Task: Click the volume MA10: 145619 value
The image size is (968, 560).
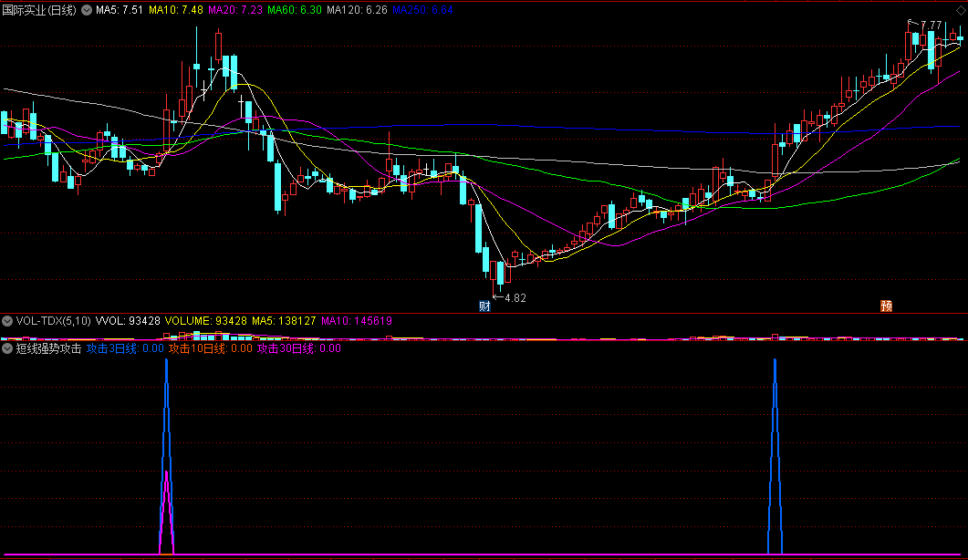Action: tap(357, 321)
